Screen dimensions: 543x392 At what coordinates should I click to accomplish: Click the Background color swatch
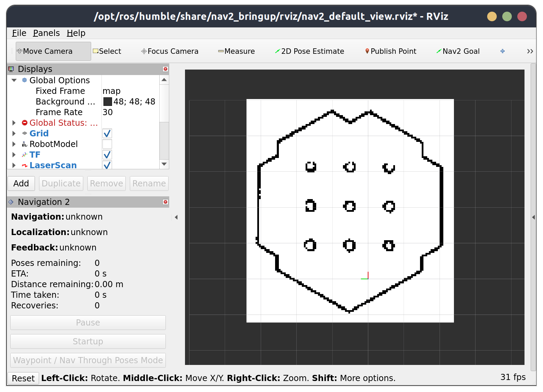(x=108, y=102)
